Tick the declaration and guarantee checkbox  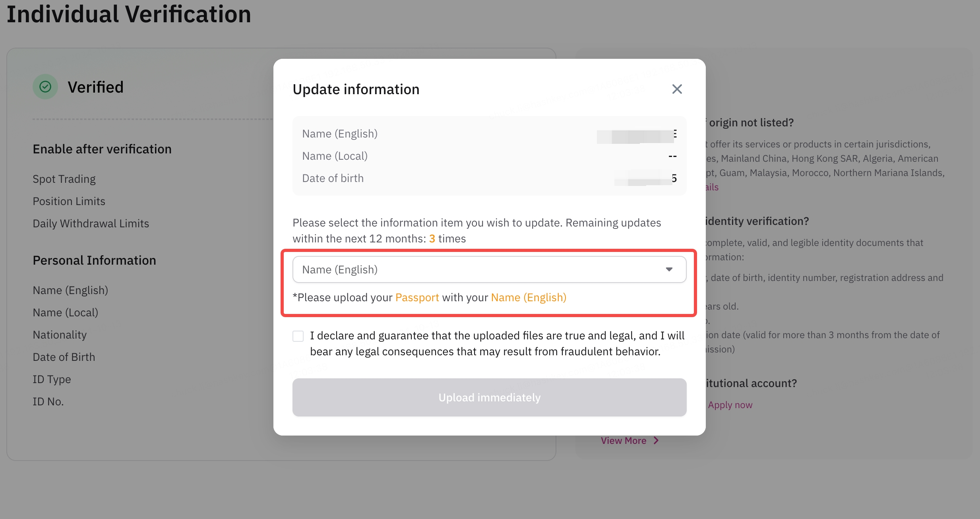(x=298, y=336)
